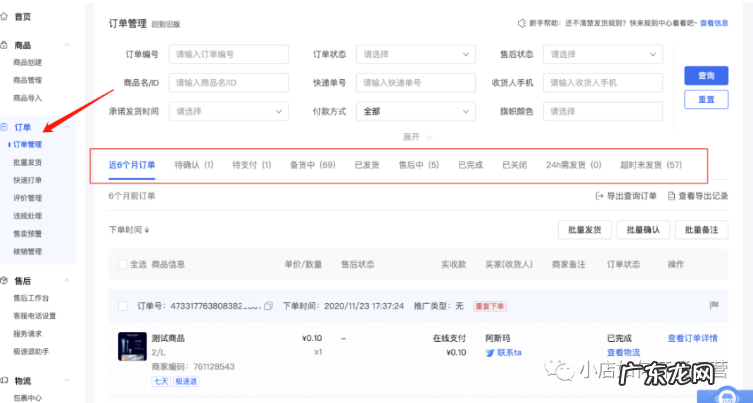Click the 批量确认 button

[x=643, y=230]
